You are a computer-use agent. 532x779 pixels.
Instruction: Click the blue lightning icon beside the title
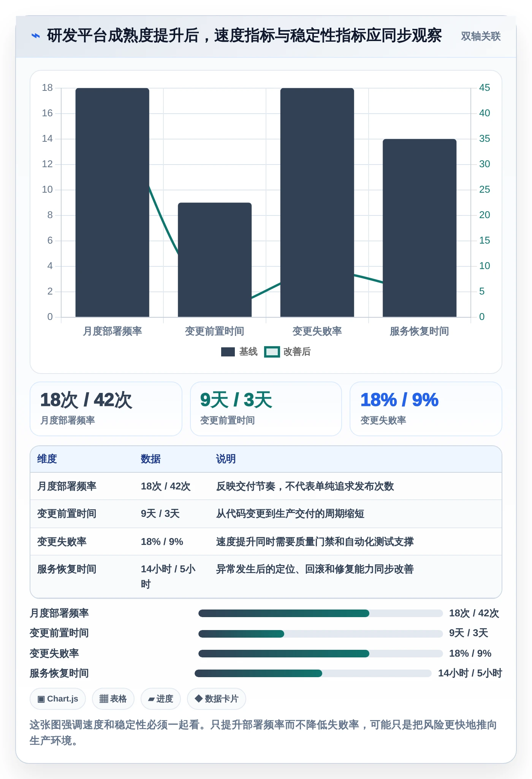(x=35, y=36)
